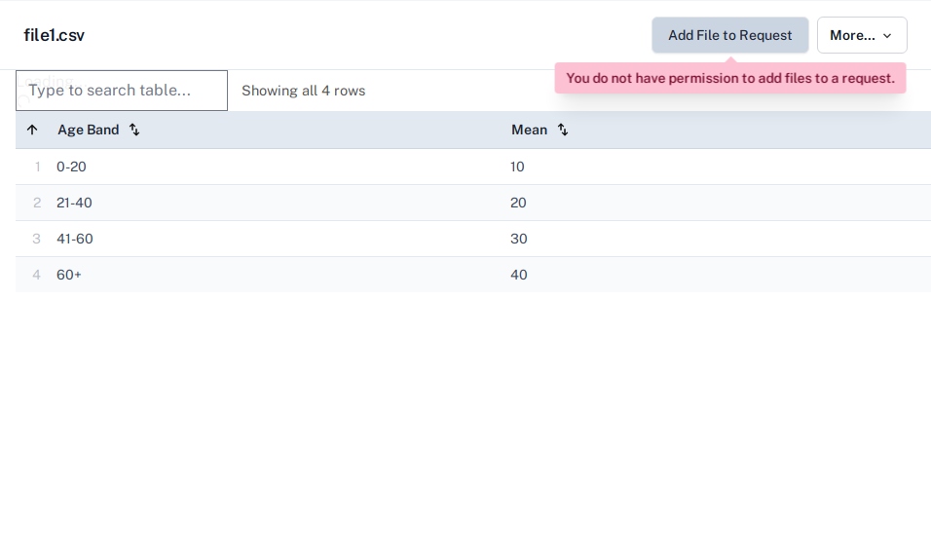Image resolution: width=931 pixels, height=560 pixels.
Task: Click the file1.csv title
Action: pos(55,35)
